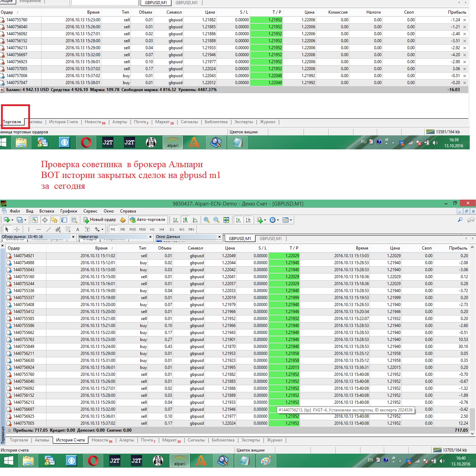The height and width of the screenshot is (476, 476).
Task: Toggle Market Watch panel from toolbar
Action: pos(35,220)
